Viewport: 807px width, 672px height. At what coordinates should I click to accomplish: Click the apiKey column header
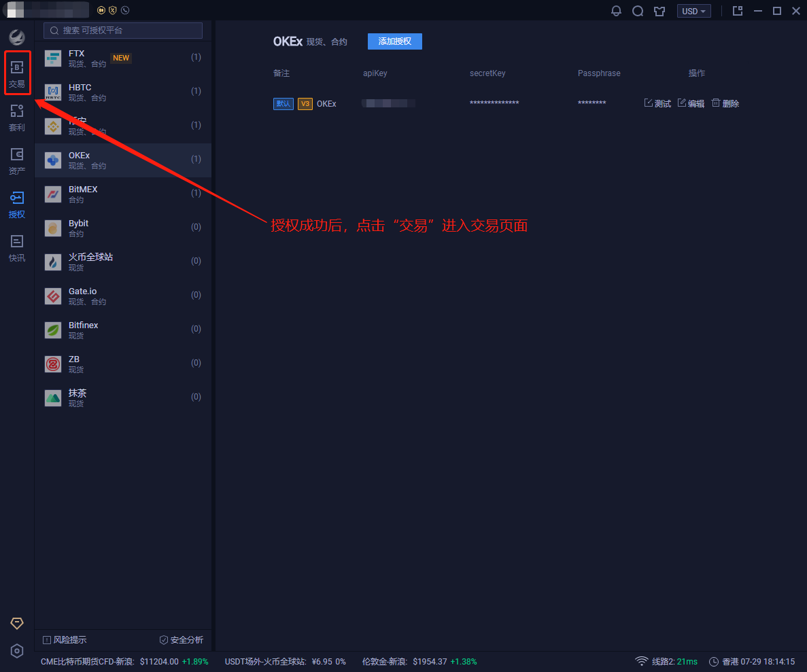tap(375, 73)
